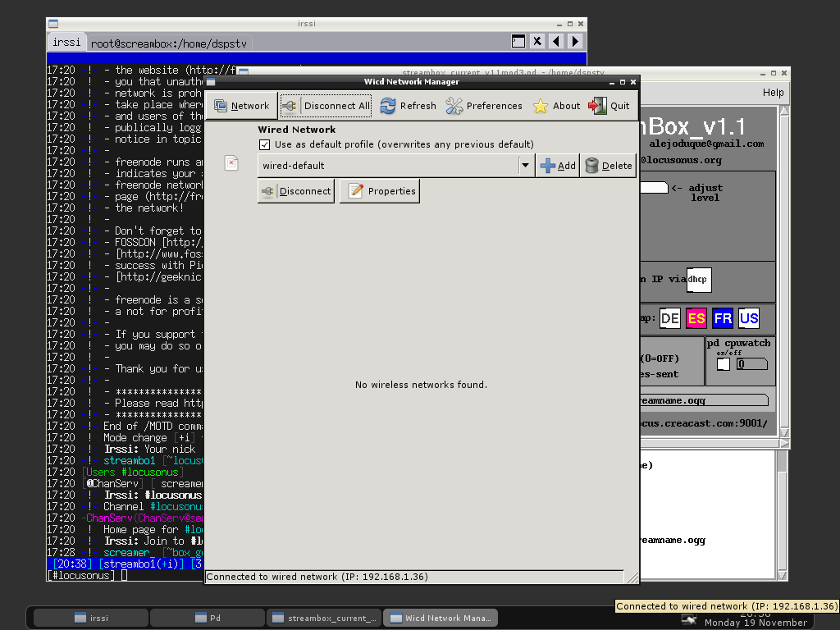Refresh the network list

tap(408, 106)
